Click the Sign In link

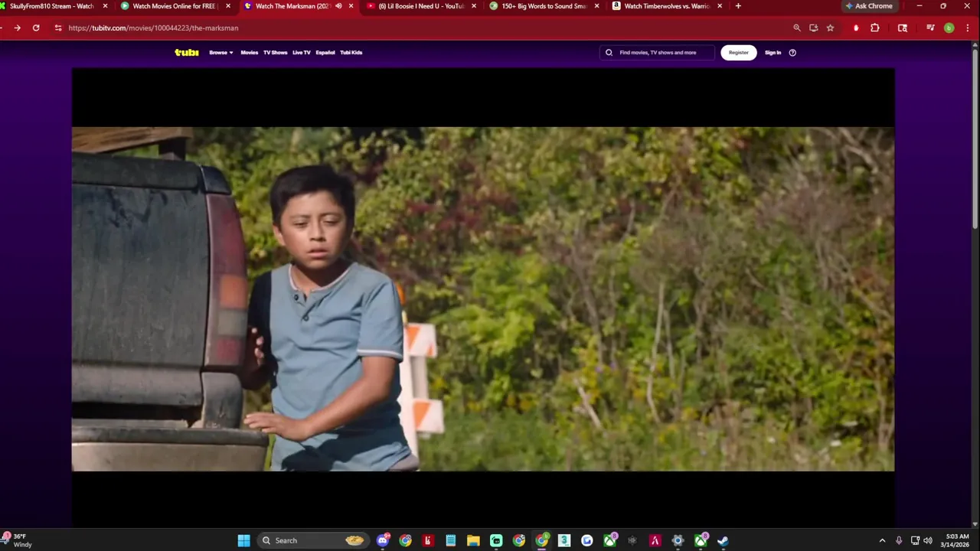pyautogui.click(x=773, y=53)
